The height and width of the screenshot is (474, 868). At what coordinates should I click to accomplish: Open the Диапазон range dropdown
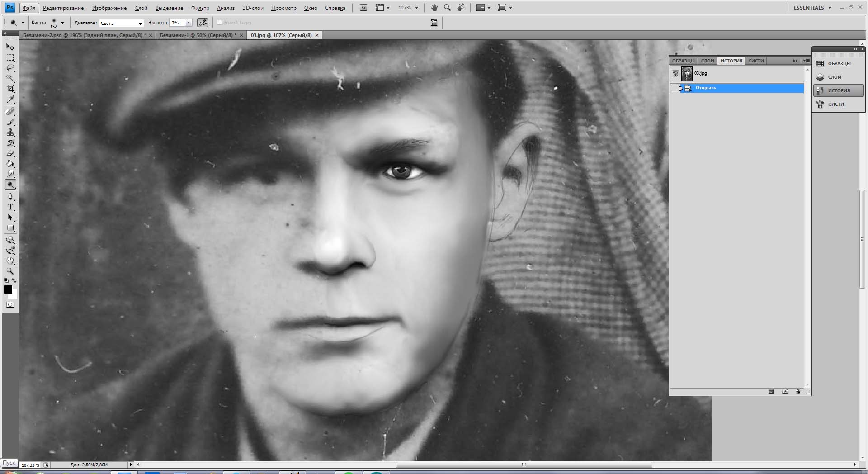click(x=121, y=23)
